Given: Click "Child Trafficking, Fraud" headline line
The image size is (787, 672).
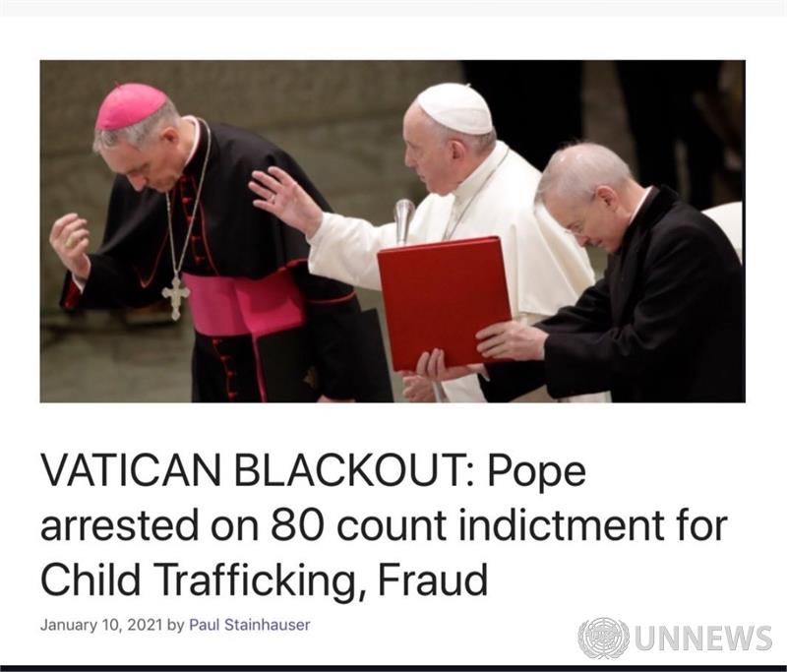Looking at the screenshot, I should [264, 580].
